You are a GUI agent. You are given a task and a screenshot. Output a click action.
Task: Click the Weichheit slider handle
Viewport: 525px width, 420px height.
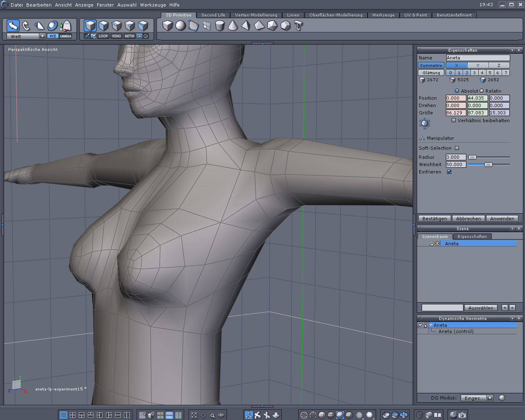(488, 164)
